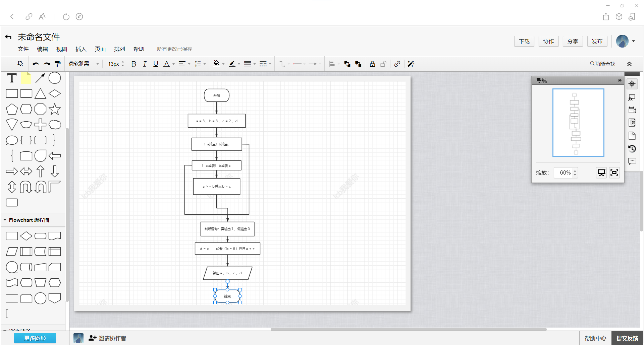Choose the flowchart decision diamond shape
This screenshot has height=345, width=644.
(26, 236)
